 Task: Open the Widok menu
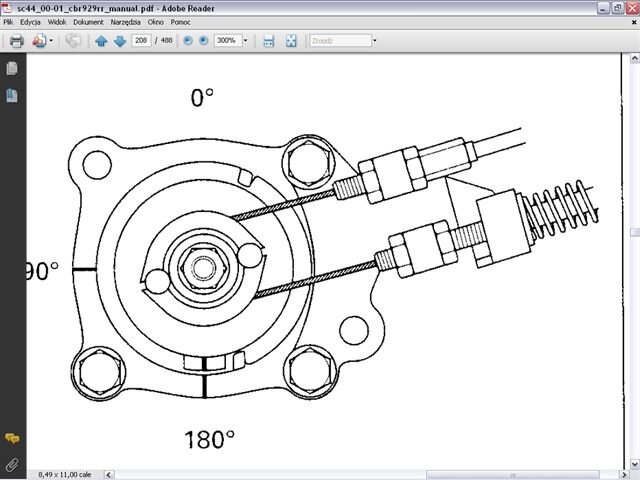pyautogui.click(x=57, y=21)
